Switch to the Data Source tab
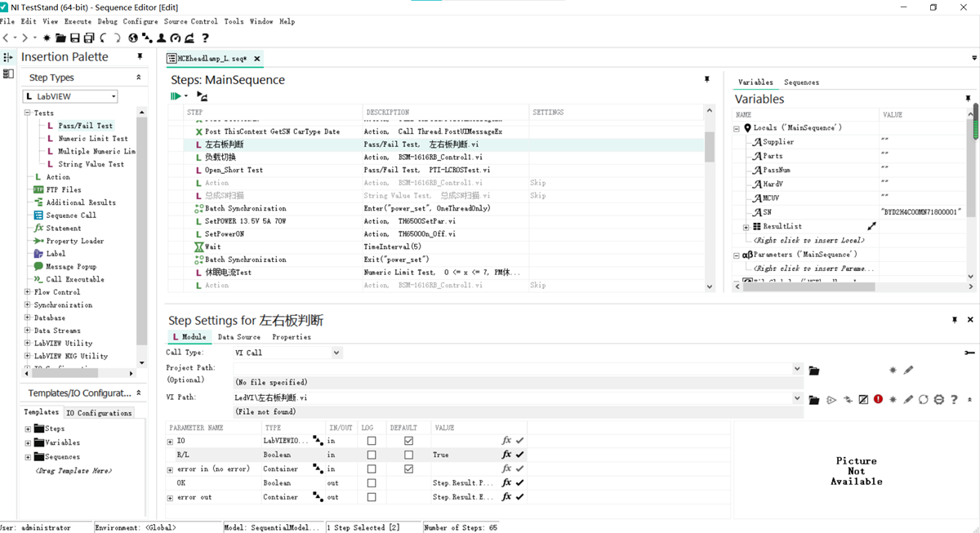The height and width of the screenshot is (533, 980). (238, 337)
